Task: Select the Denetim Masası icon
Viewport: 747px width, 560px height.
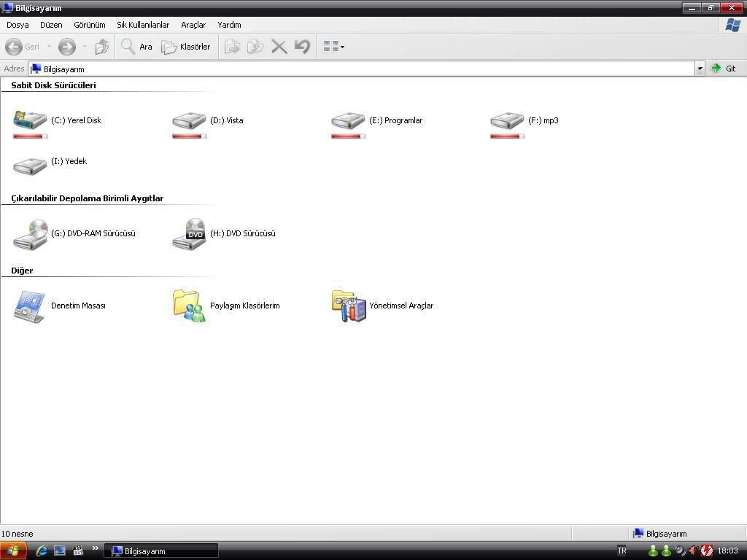Action: 60,306
